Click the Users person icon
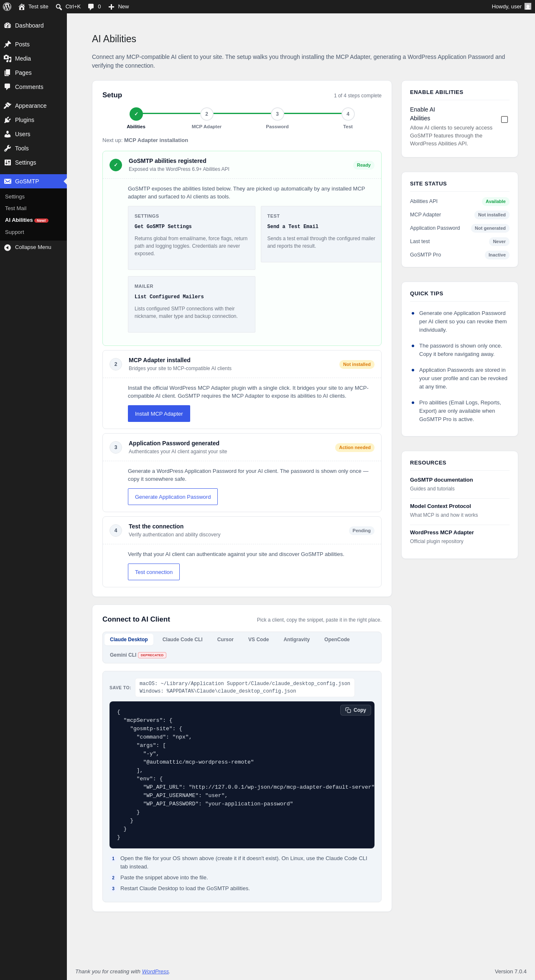This screenshot has height=980, width=535. click(8, 134)
